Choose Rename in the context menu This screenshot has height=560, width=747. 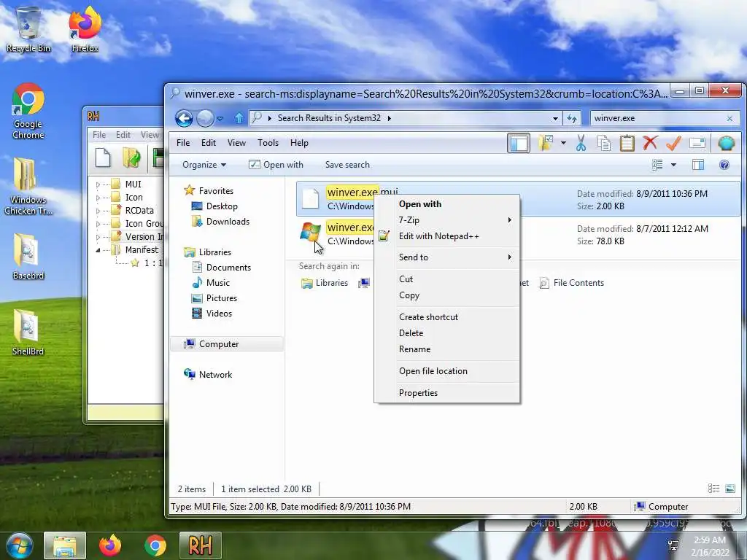click(447, 349)
